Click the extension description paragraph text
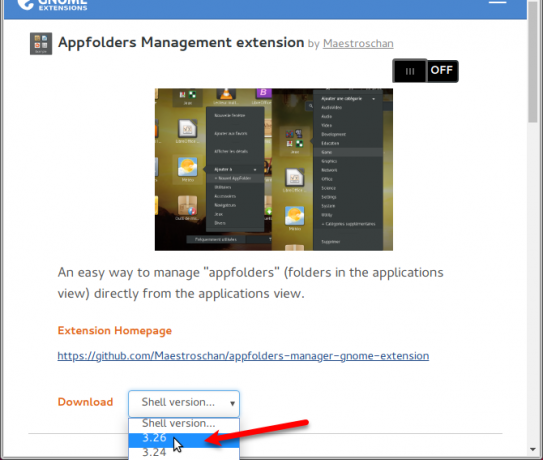This screenshot has width=543, height=460. (250, 283)
